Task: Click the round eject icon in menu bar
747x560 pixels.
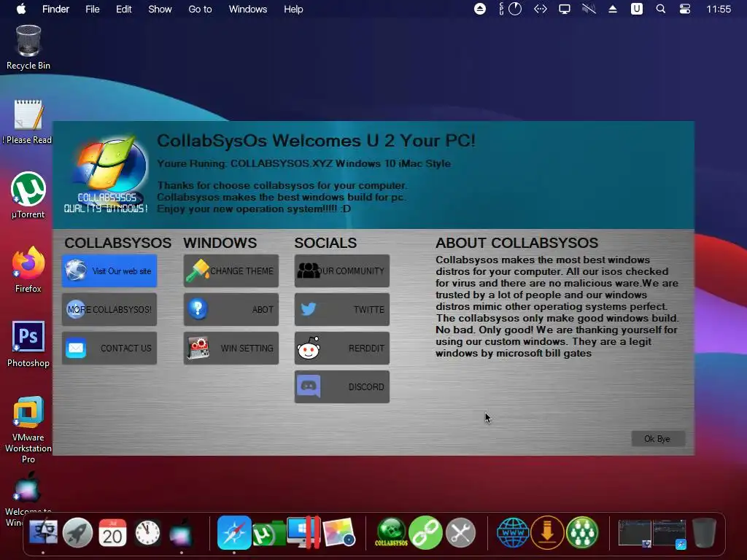Action: 480,9
